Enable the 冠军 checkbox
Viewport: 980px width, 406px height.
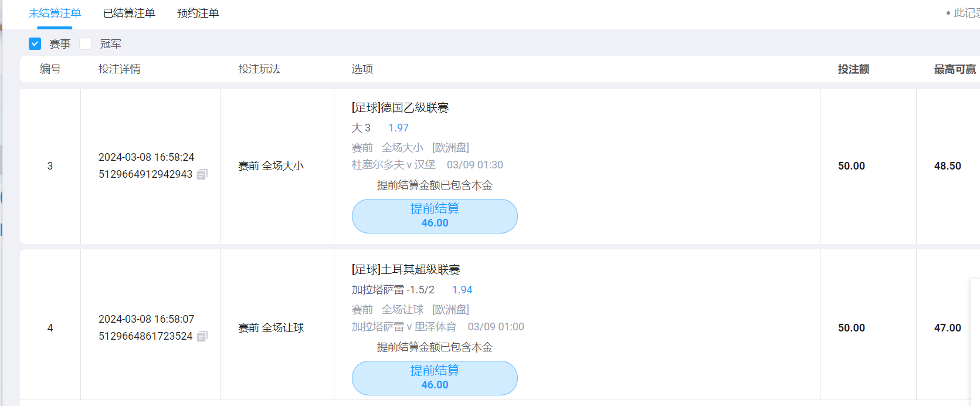point(86,44)
